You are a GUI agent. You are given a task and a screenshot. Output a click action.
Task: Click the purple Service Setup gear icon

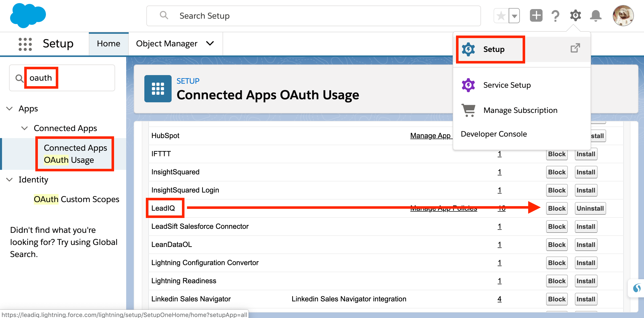(x=468, y=85)
